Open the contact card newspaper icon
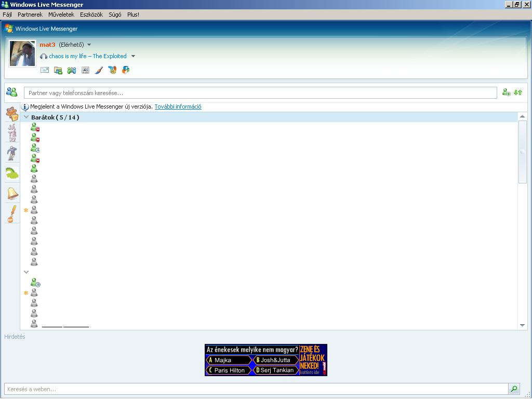532x399 pixels. pos(85,70)
